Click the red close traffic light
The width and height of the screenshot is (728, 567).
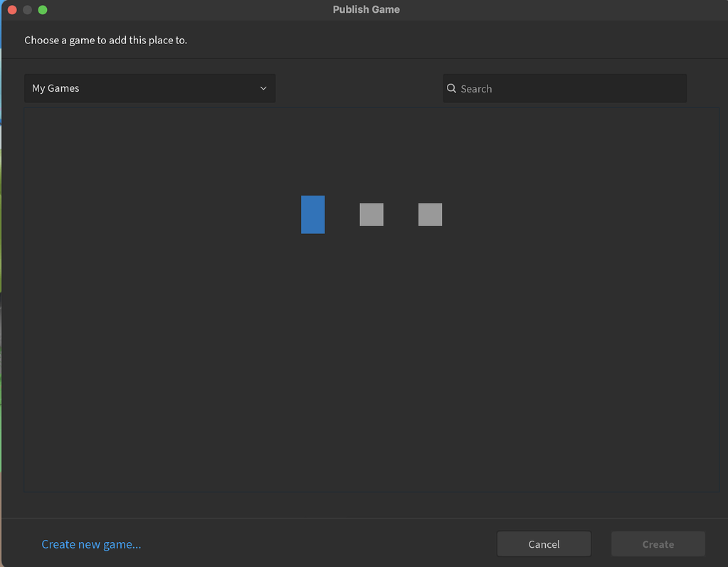pos(11,10)
